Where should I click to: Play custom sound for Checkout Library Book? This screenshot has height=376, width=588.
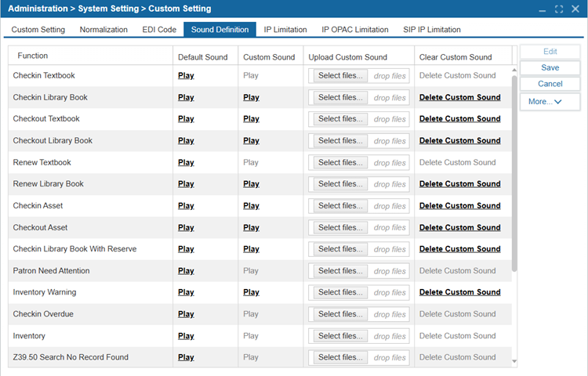click(251, 141)
